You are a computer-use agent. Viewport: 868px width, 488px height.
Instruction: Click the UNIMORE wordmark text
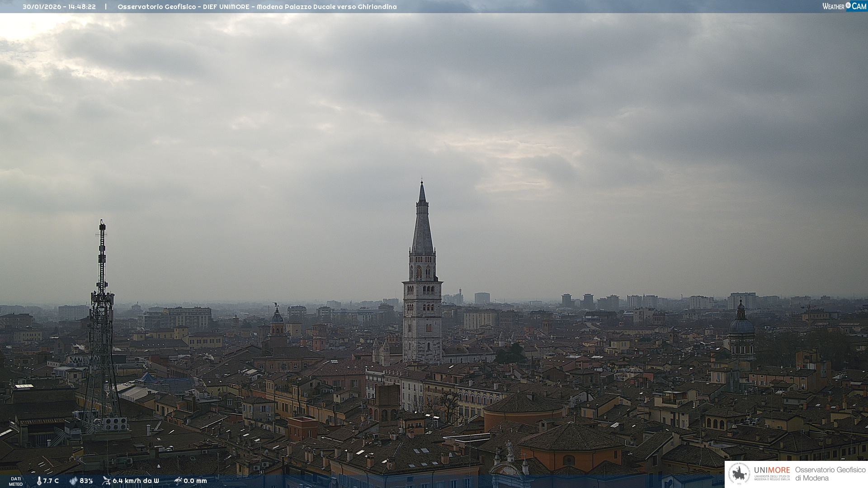772,470
